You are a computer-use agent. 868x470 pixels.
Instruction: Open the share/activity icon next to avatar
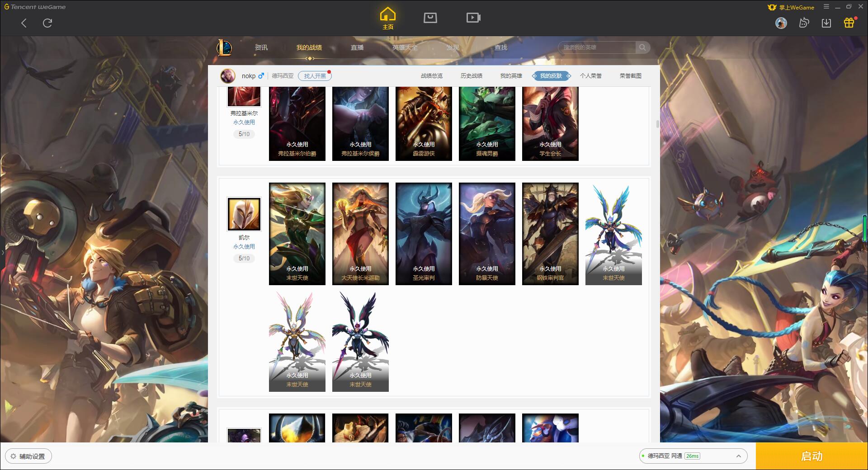(x=804, y=23)
